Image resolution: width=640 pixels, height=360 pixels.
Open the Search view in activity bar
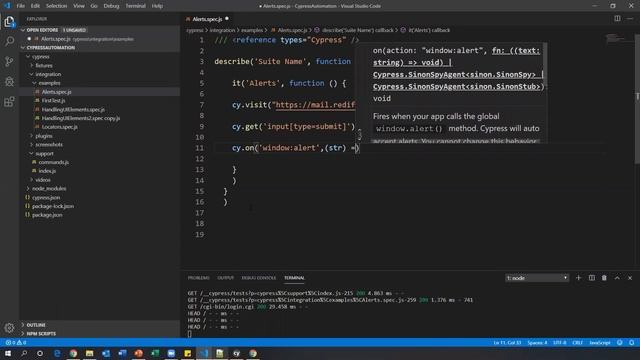pyautogui.click(x=9, y=41)
